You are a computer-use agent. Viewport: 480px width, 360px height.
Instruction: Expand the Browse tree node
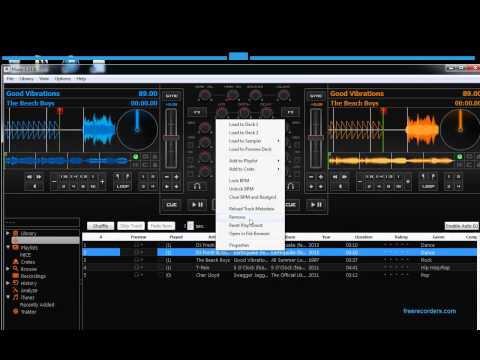8,269
